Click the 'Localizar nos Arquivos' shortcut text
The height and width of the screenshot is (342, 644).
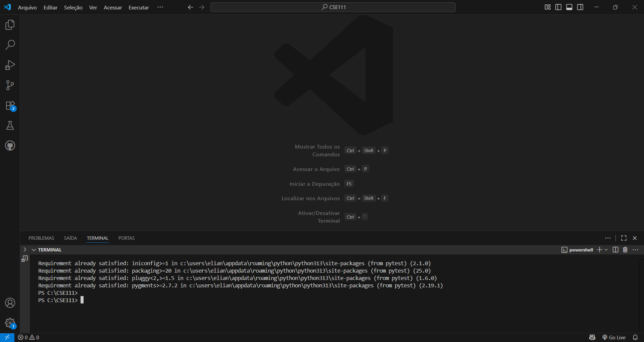coord(310,198)
